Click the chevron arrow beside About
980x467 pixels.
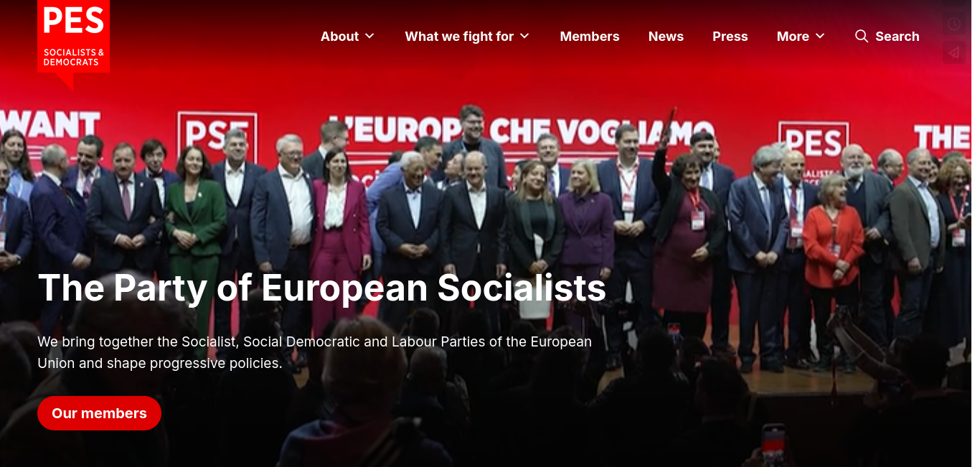point(369,36)
